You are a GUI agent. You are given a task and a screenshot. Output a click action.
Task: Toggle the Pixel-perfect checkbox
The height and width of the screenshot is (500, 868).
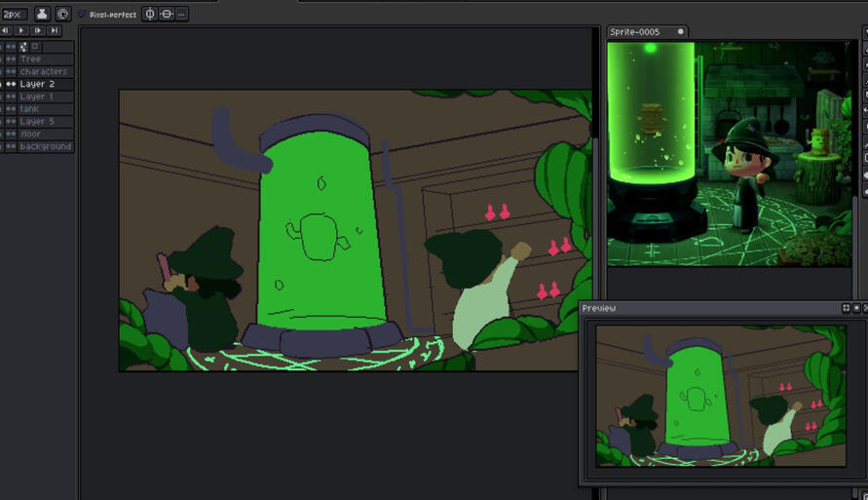point(83,15)
